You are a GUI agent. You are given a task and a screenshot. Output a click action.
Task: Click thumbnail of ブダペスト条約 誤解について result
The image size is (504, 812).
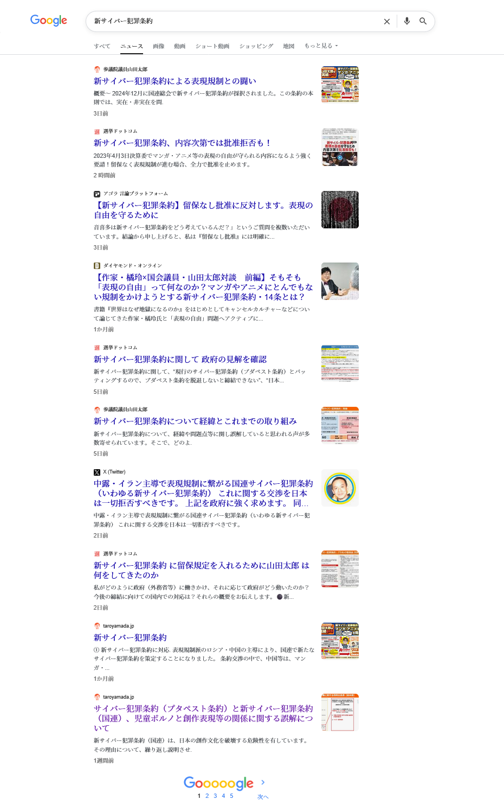click(x=340, y=712)
